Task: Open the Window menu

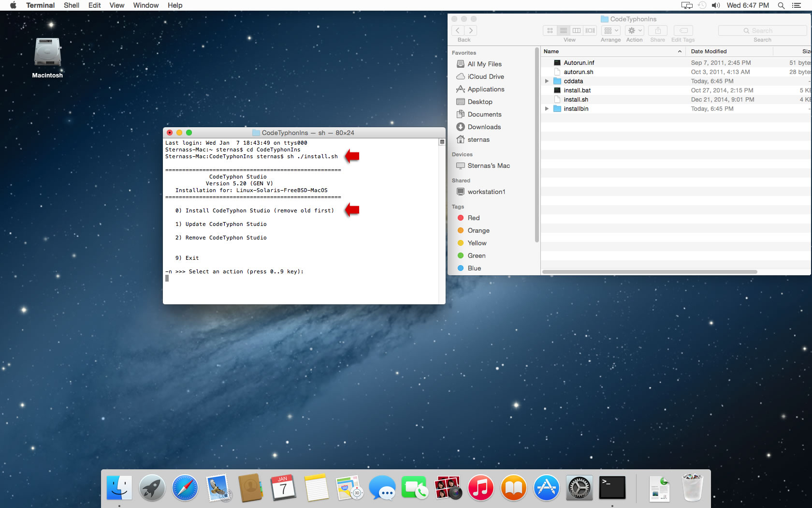Action: pyautogui.click(x=146, y=5)
